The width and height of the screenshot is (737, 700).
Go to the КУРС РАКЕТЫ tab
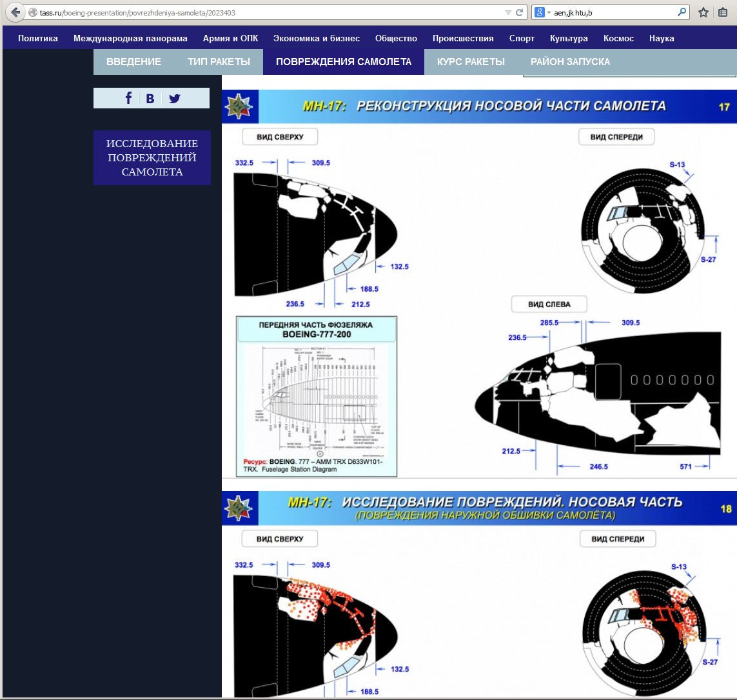click(x=471, y=62)
